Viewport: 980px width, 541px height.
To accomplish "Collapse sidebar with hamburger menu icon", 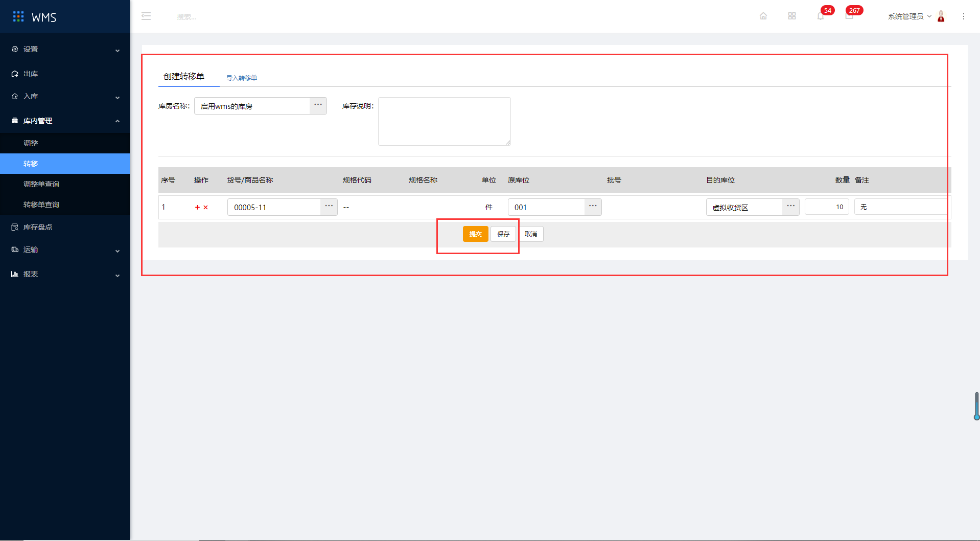I will click(146, 16).
